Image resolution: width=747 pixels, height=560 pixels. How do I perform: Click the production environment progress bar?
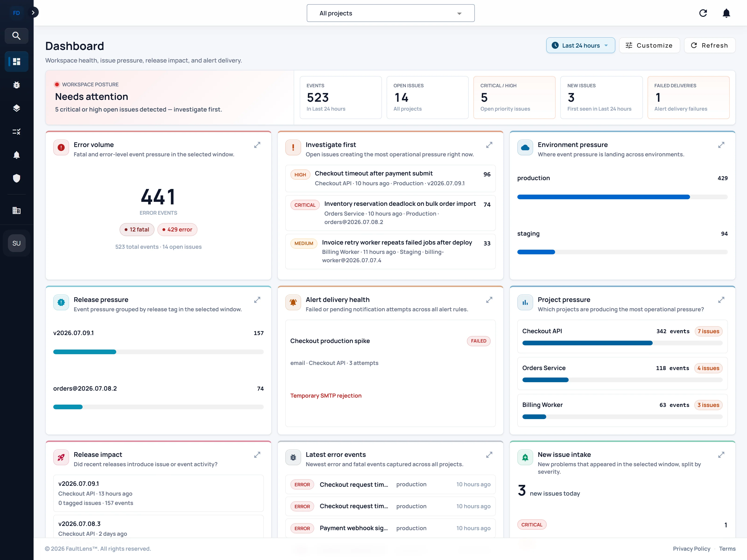coord(622,197)
